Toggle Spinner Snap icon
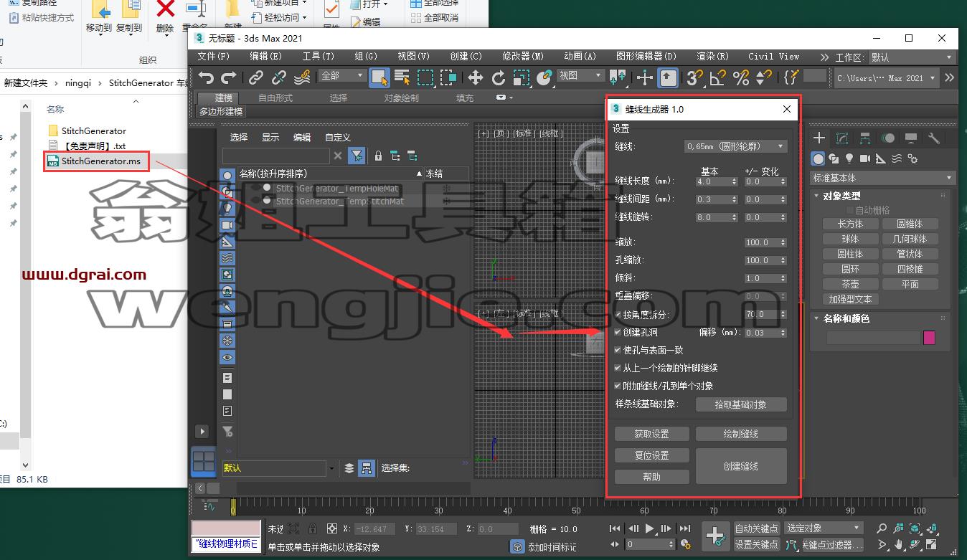The width and height of the screenshot is (967, 560). (764, 77)
